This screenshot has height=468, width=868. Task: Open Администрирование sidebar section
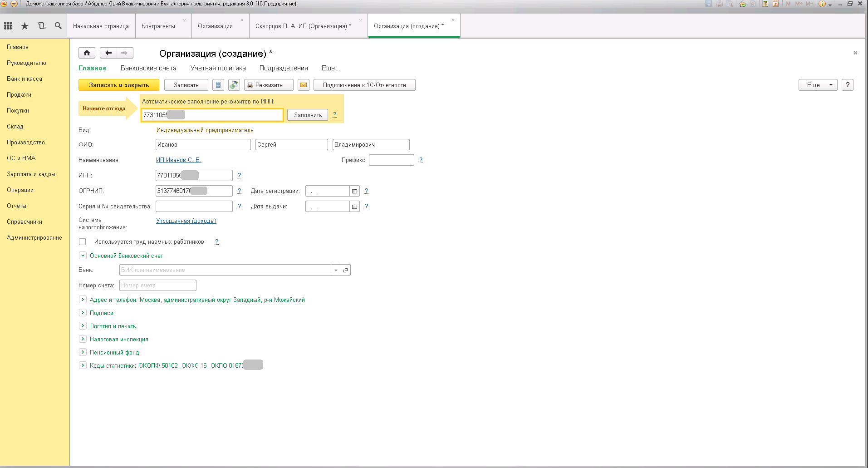click(x=34, y=237)
